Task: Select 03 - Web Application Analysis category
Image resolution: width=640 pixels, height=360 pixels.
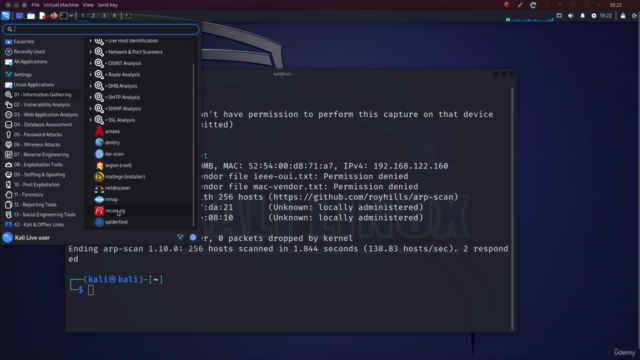Action: [41, 115]
